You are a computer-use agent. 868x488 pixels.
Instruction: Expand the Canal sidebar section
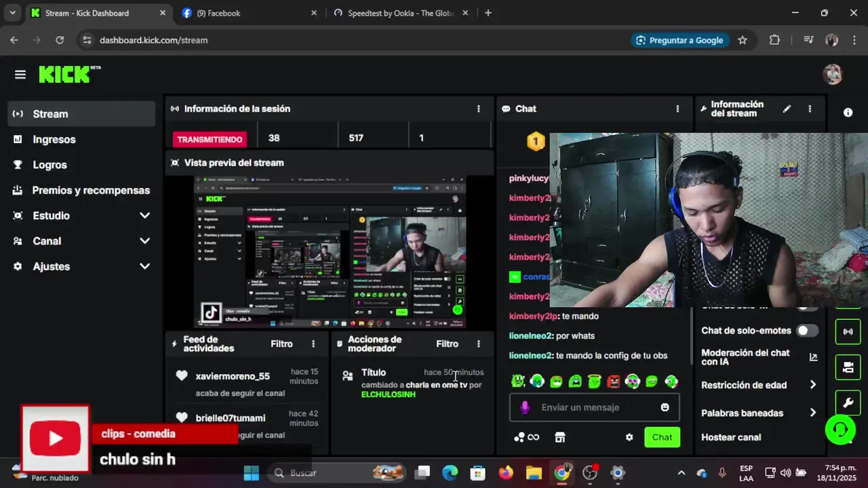[x=144, y=241]
